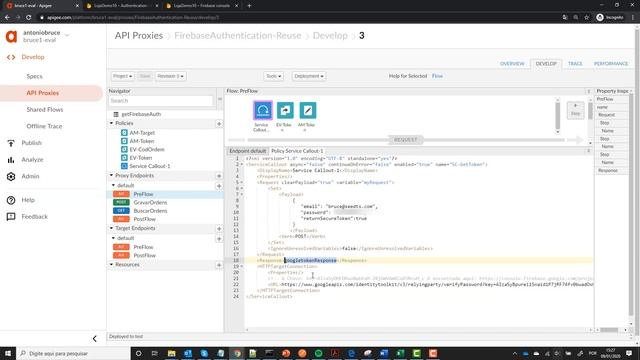This screenshot has height=360, width=640.
Task: Collapse the Proxy Endpoints section
Action: coord(111,175)
